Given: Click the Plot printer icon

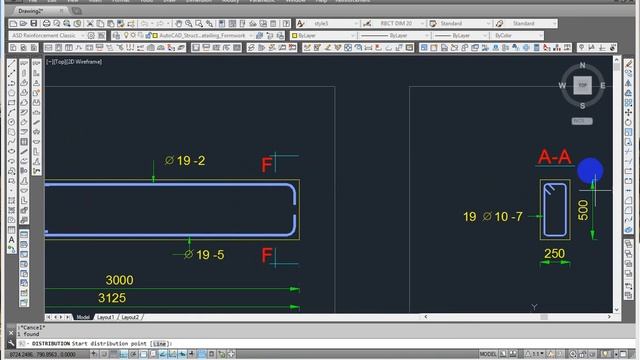Looking at the screenshot, I should click(x=47, y=24).
